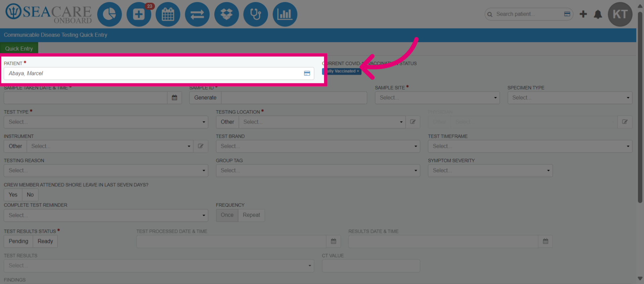Set frequency to Once
The width and height of the screenshot is (644, 284).
click(227, 215)
